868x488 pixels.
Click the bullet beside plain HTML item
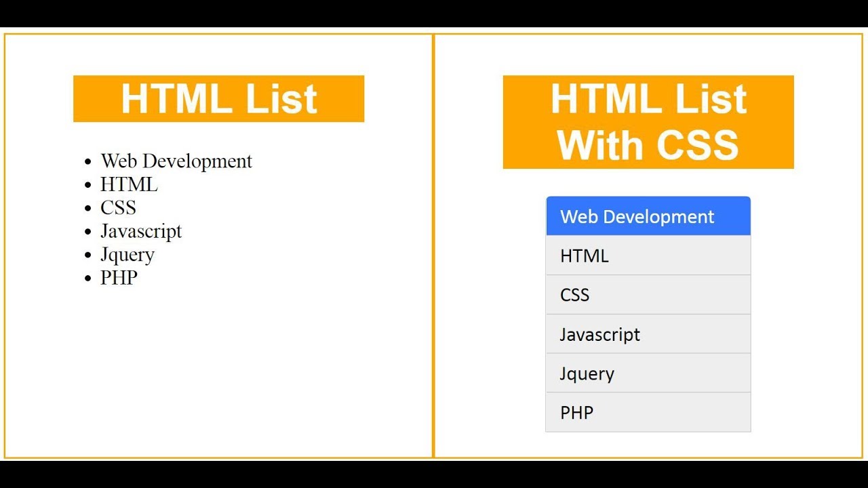tap(87, 185)
